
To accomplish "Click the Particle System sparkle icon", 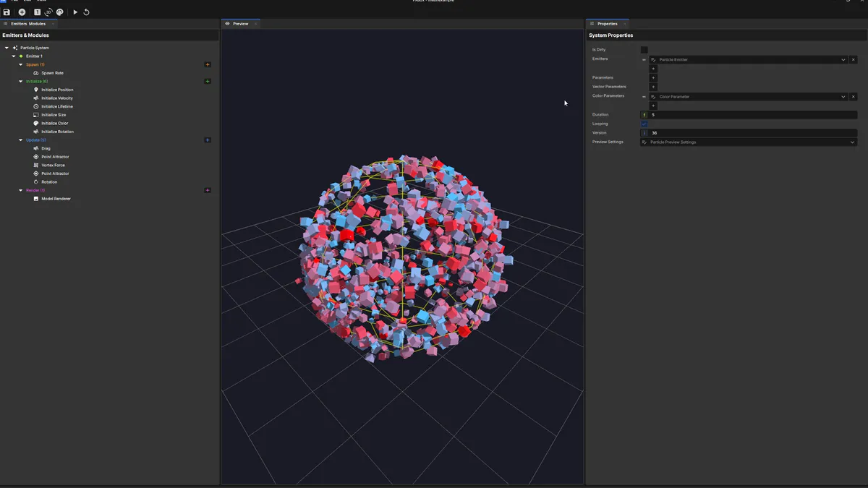I will (15, 48).
